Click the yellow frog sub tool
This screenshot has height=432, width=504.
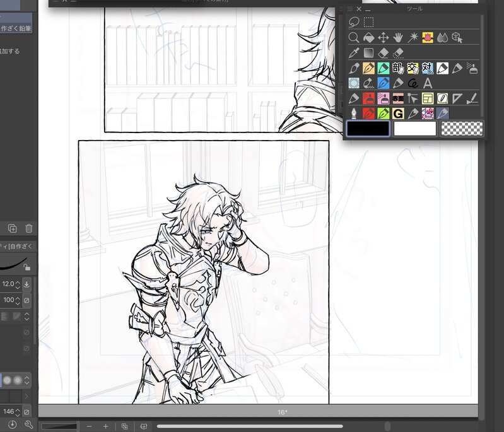click(428, 38)
